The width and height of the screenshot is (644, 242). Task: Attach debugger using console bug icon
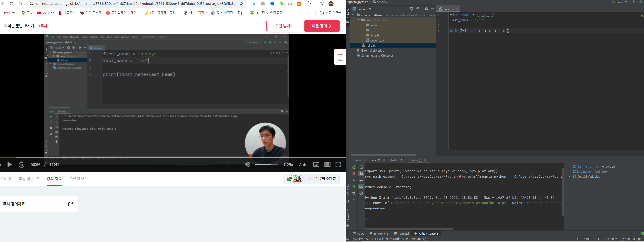click(354, 187)
